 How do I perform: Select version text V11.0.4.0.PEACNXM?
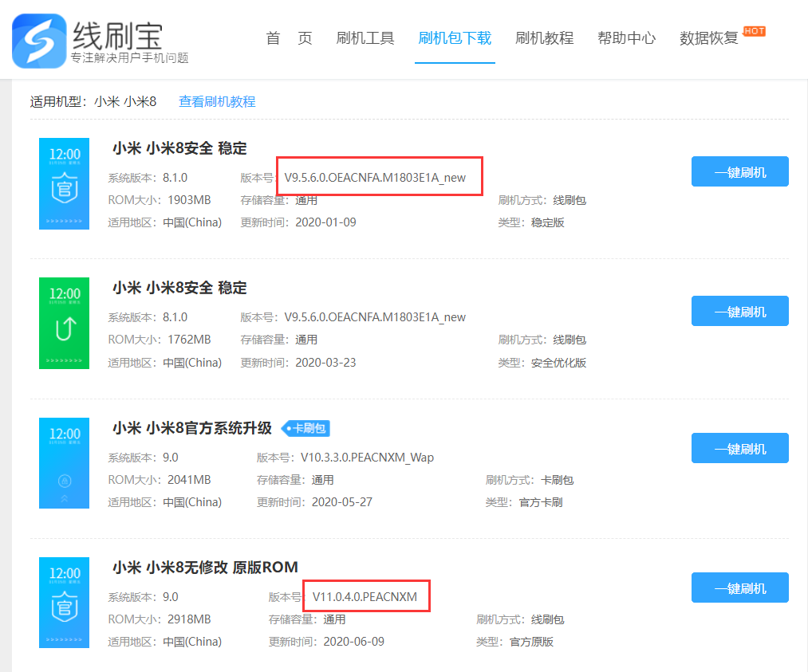tap(365, 597)
